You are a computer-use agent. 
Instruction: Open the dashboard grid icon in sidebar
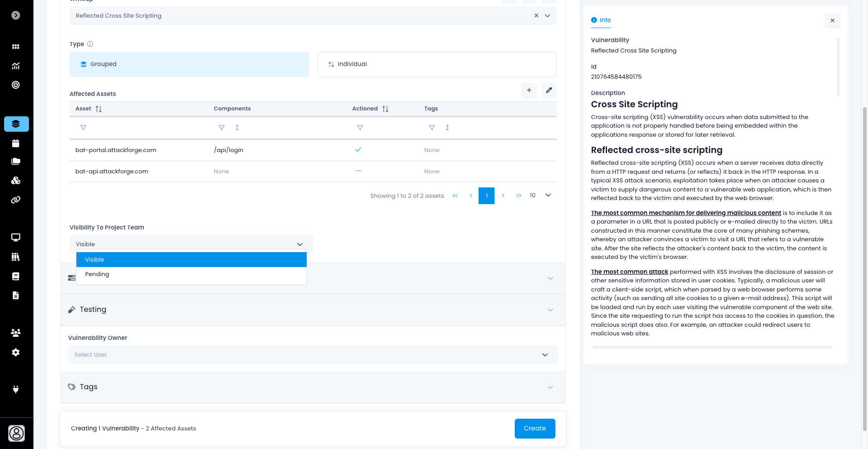[x=16, y=47]
